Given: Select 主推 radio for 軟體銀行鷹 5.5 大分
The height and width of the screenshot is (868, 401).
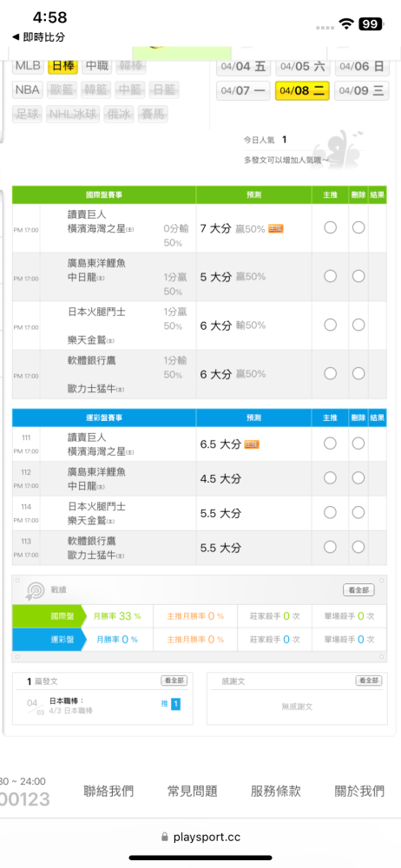Looking at the screenshot, I should pyautogui.click(x=331, y=547).
